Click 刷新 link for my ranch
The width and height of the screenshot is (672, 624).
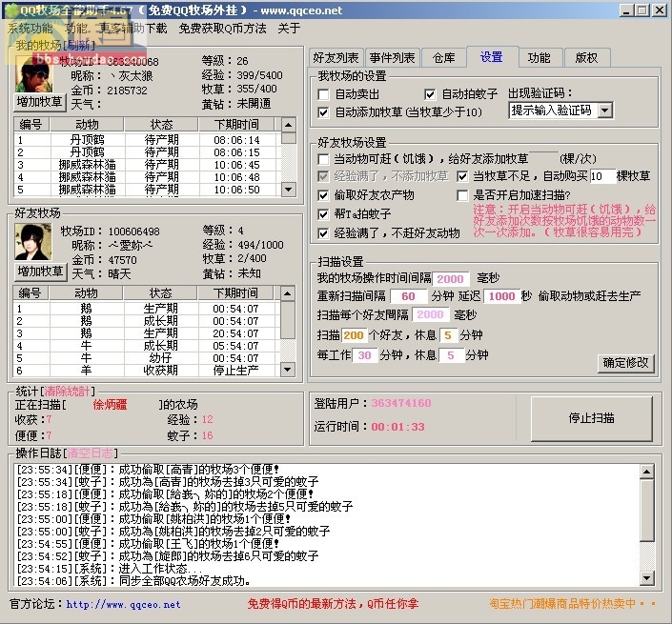(x=78, y=45)
